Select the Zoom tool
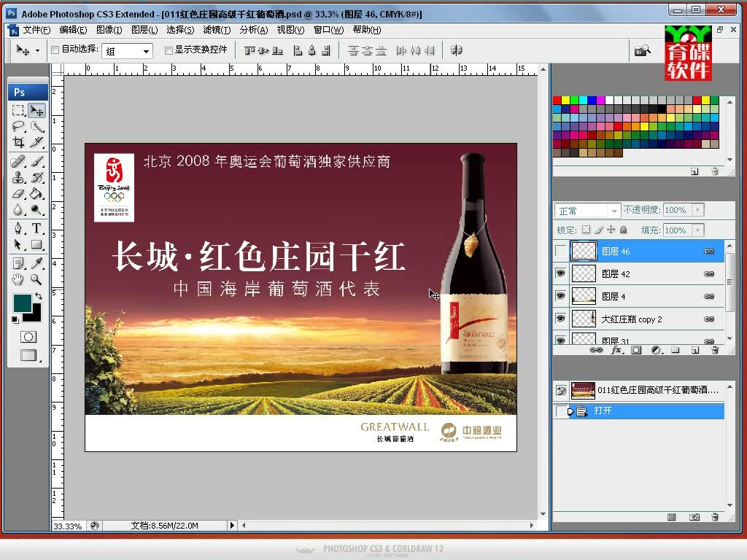 pos(36,279)
